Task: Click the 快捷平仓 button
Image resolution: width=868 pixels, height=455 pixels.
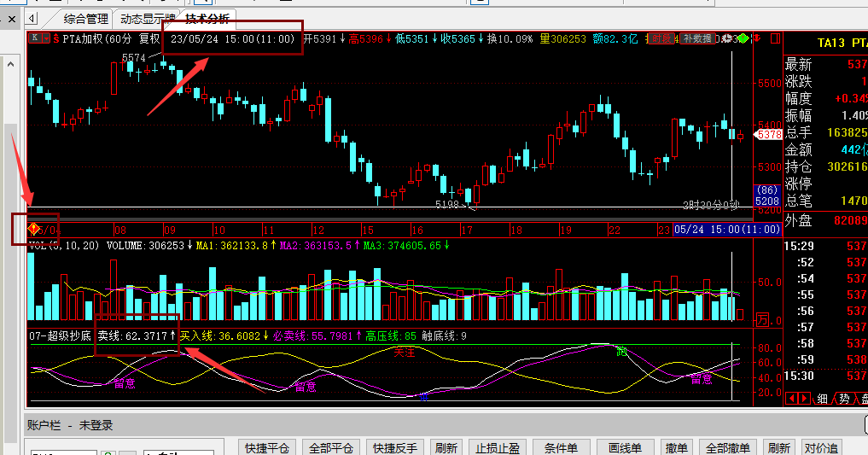Action: [267, 447]
